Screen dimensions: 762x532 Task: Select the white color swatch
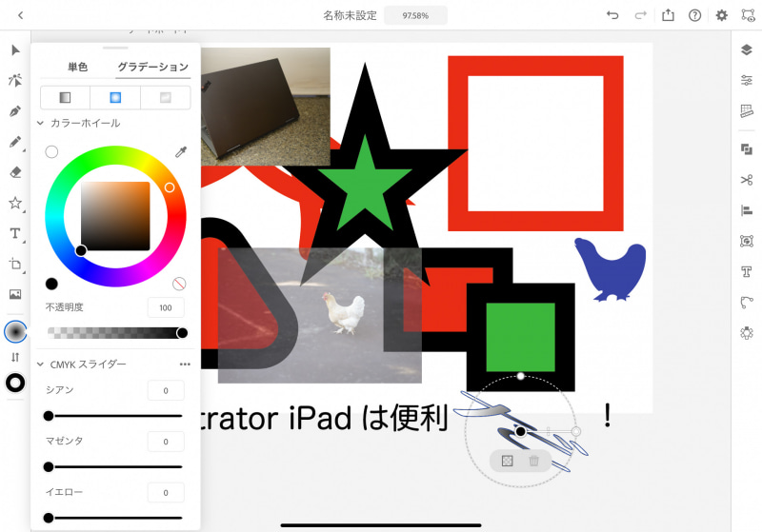coord(51,152)
